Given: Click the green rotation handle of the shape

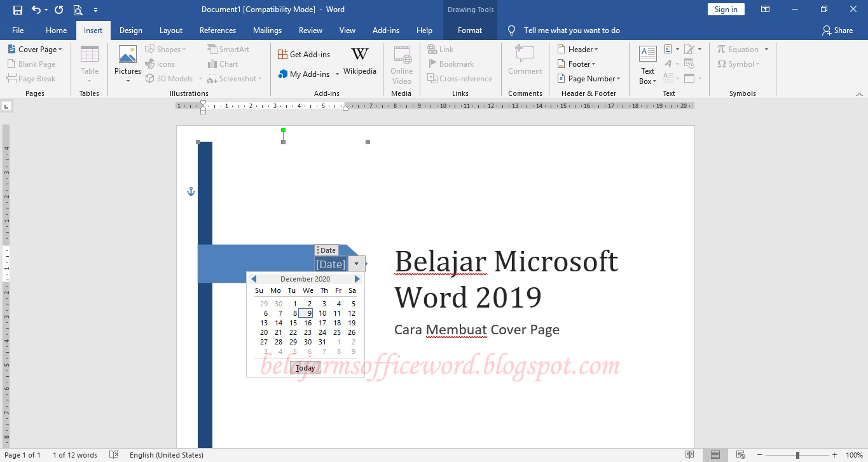Looking at the screenshot, I should pos(283,130).
